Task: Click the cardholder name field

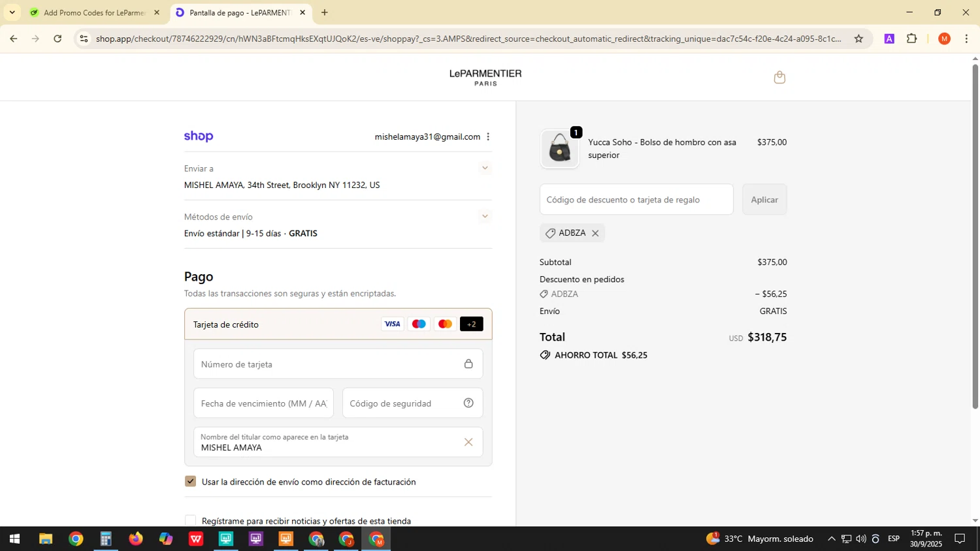Action: [338, 443]
